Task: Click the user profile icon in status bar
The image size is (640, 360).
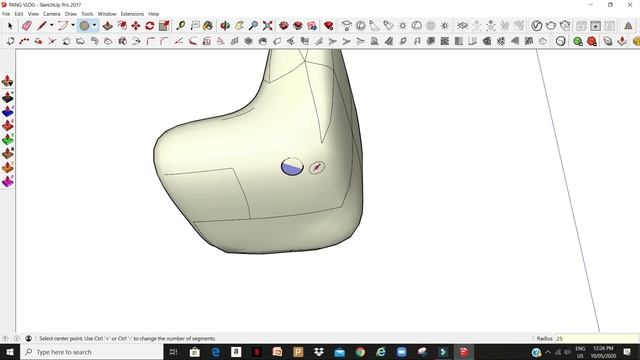Action: pyautogui.click(x=29, y=338)
